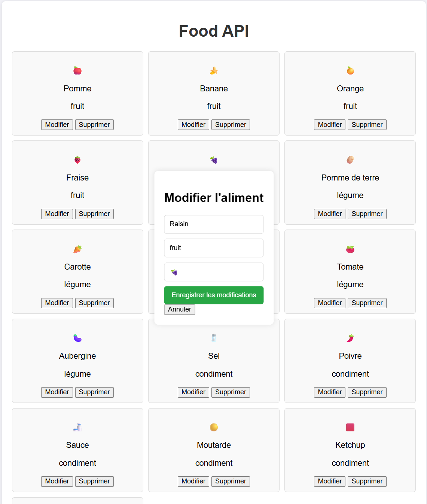This screenshot has height=504, width=427.
Task: Click the orange fruit emoji icon
Action: point(350,71)
